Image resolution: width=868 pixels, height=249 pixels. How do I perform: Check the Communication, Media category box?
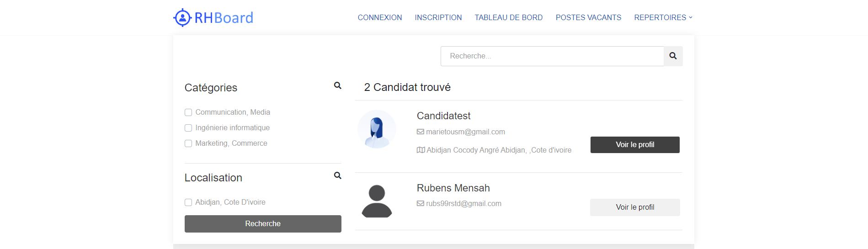click(x=188, y=112)
